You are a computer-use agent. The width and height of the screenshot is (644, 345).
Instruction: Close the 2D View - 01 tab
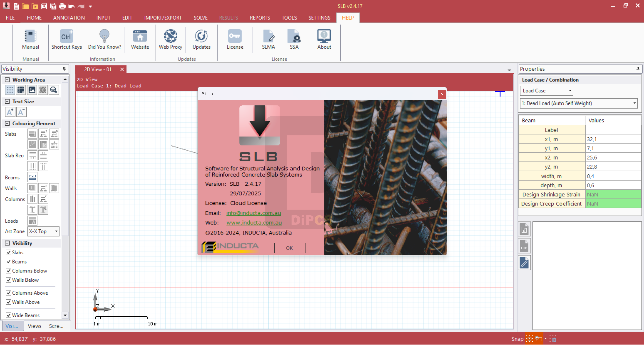point(122,69)
